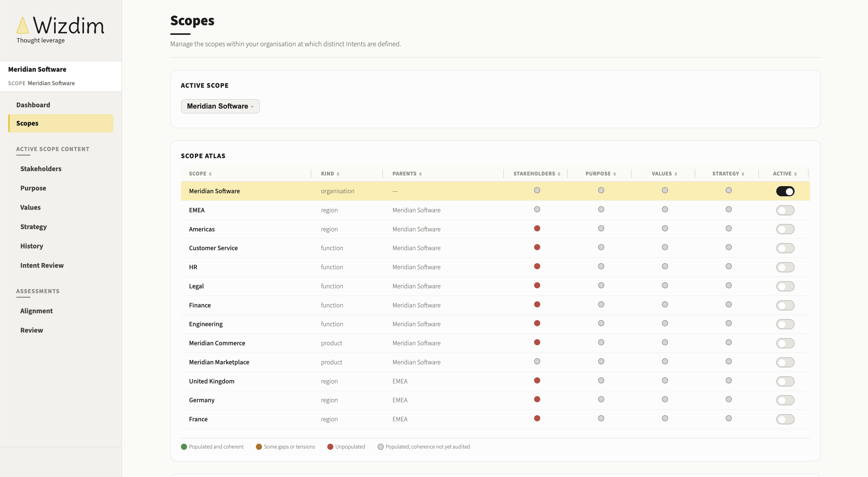Screen dimensions: 868x477
Task: Click the Legal stakeholders red status dot
Action: tap(537, 285)
